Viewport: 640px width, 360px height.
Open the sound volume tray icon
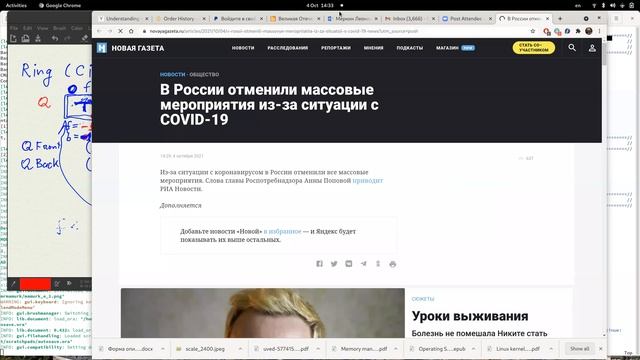click(x=612, y=5)
